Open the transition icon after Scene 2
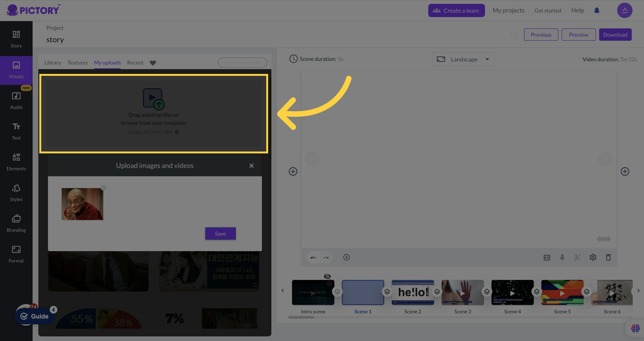 [x=437, y=292]
